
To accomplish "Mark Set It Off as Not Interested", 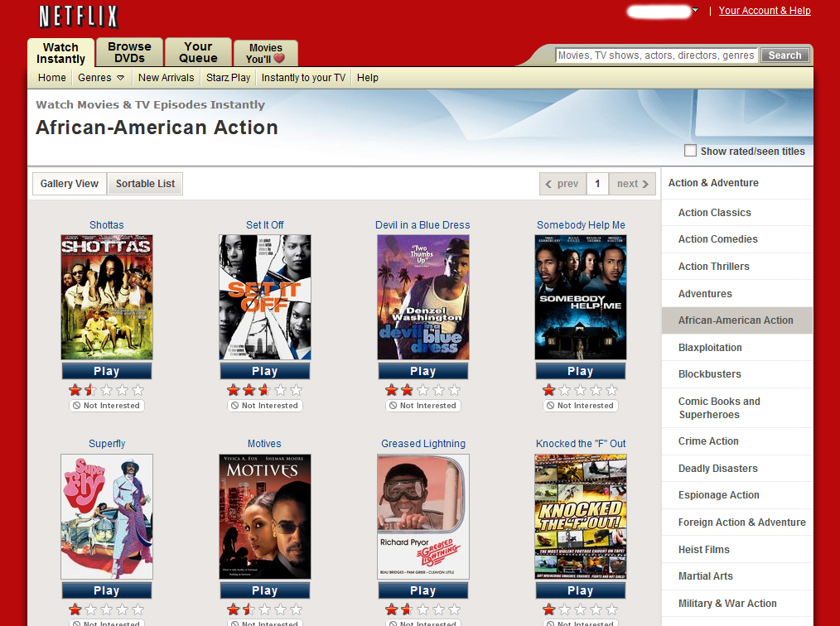I will 265,406.
